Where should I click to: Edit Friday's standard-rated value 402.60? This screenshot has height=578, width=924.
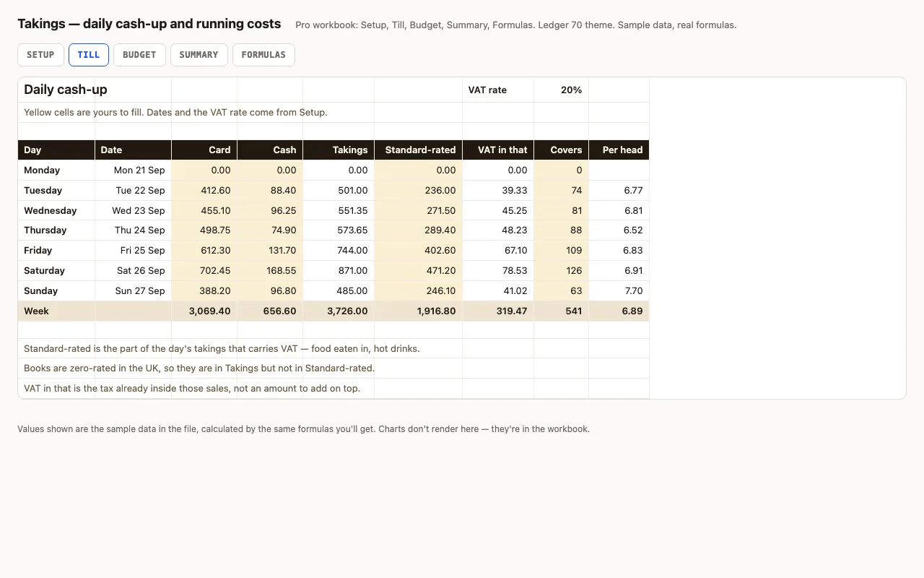point(419,251)
